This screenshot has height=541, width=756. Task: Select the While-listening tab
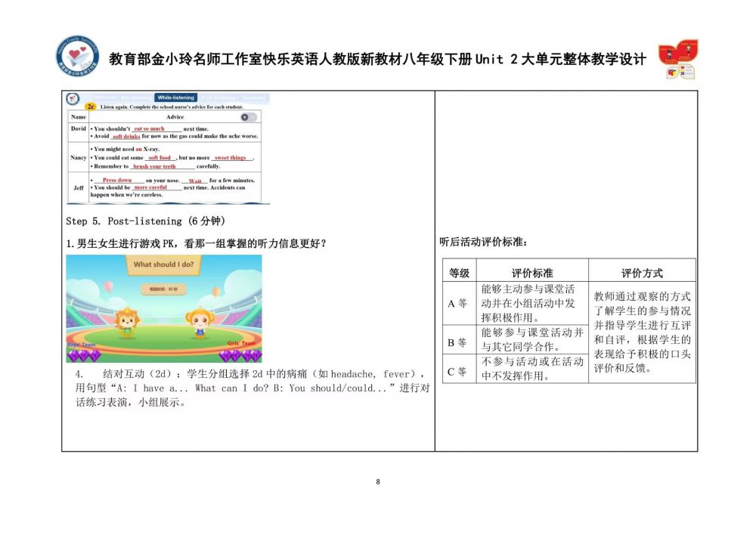[x=175, y=97]
